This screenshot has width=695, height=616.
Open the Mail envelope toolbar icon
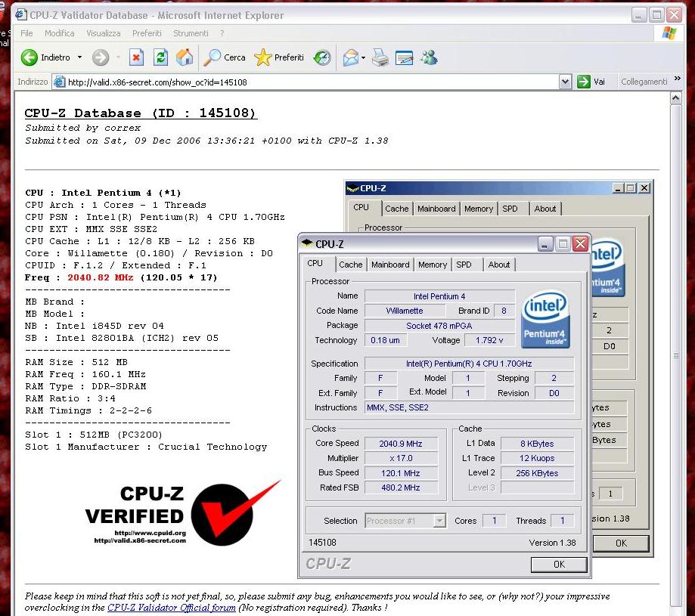[x=350, y=57]
